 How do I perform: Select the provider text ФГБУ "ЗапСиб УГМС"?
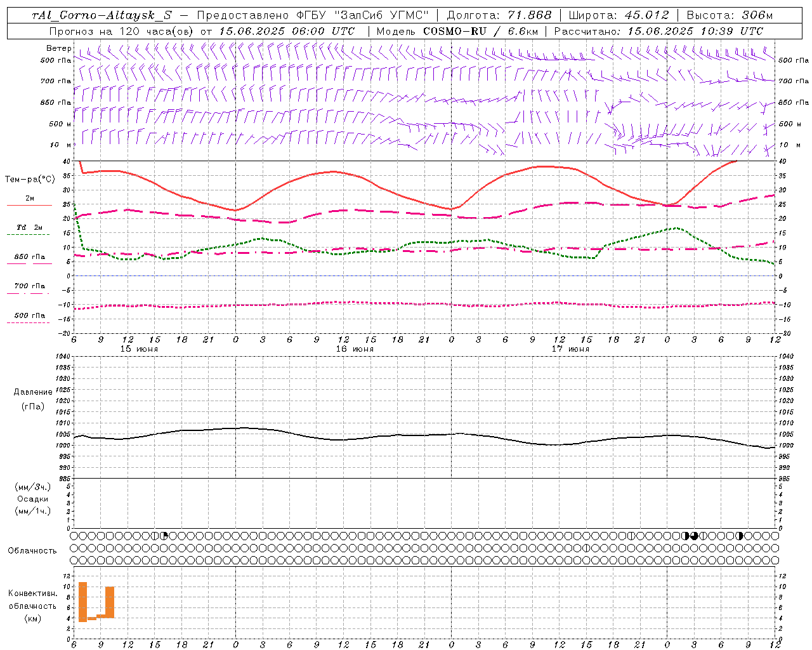tap(362, 15)
